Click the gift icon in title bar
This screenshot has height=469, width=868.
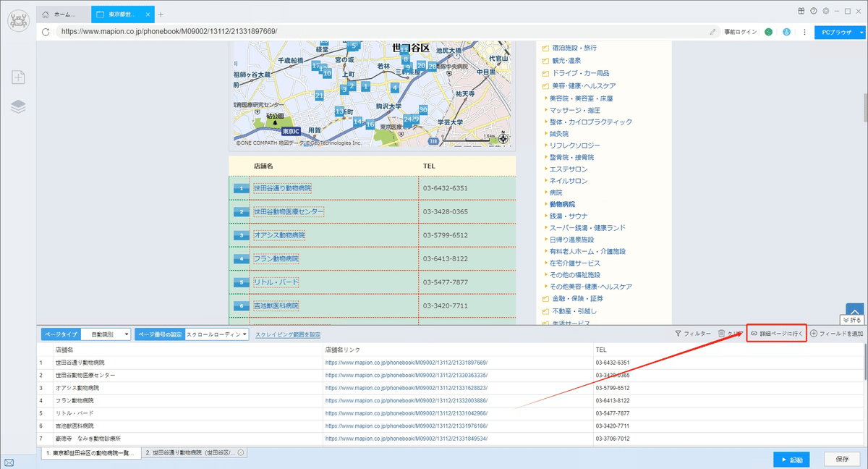[801, 11]
